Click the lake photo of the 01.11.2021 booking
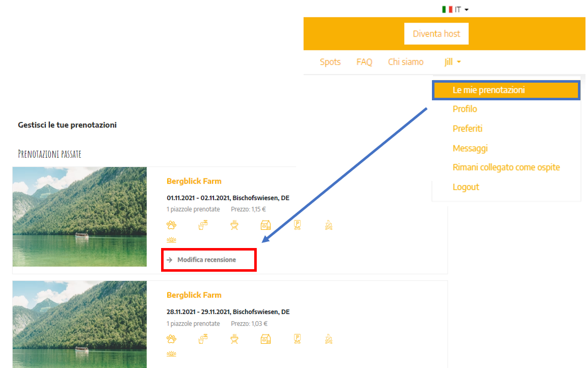 (x=80, y=217)
